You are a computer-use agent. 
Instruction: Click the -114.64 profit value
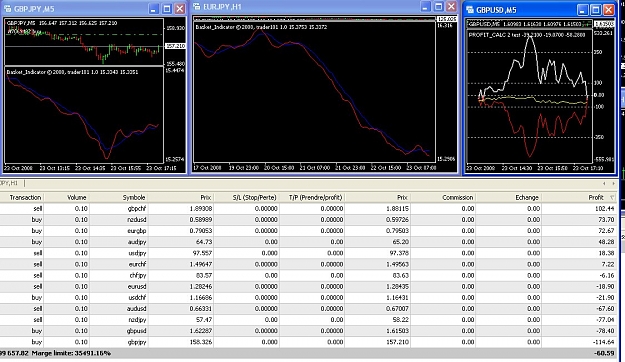[x=603, y=342]
